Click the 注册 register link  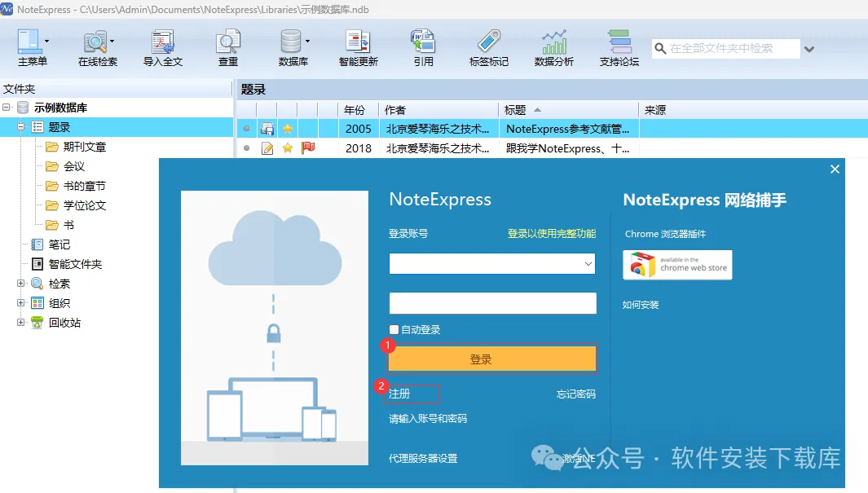coord(399,394)
